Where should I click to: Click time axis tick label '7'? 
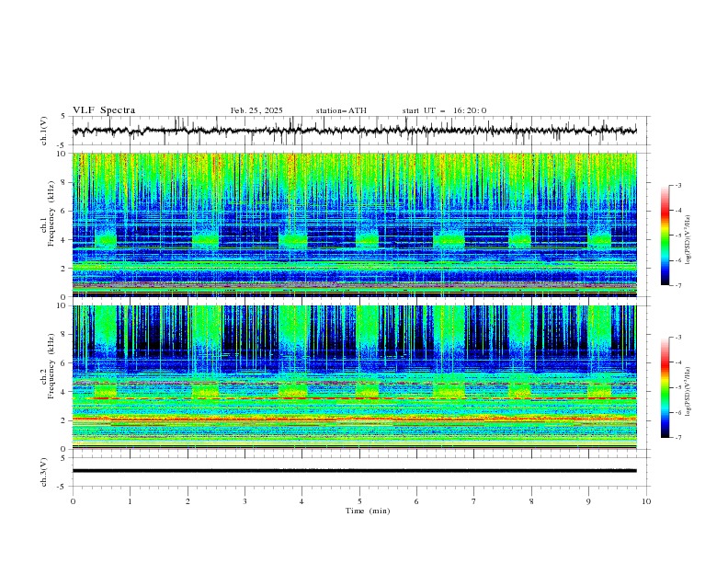[474, 501]
